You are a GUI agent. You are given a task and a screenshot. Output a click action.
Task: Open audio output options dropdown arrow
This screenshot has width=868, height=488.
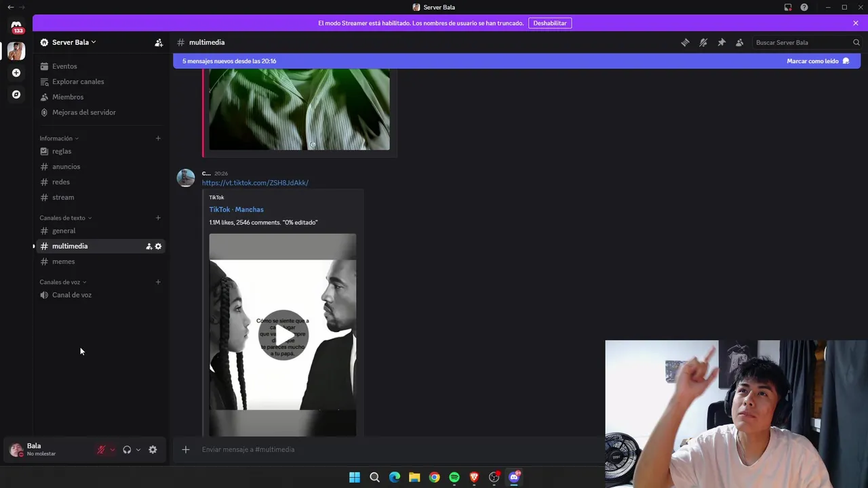[138, 449]
